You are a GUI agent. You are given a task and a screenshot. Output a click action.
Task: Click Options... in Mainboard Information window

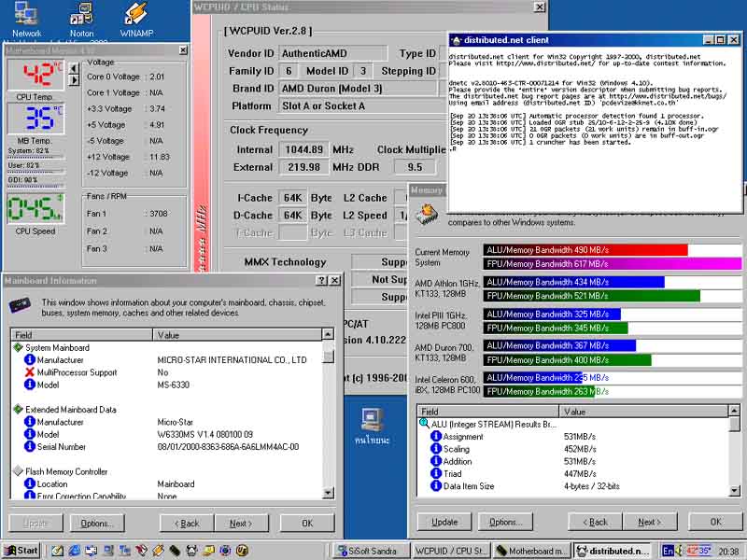coord(97,523)
